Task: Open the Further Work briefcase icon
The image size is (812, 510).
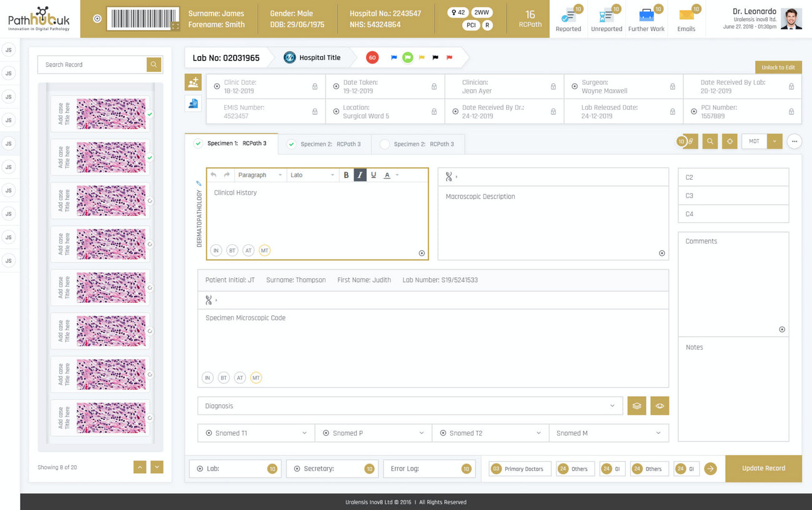Action: (x=646, y=16)
